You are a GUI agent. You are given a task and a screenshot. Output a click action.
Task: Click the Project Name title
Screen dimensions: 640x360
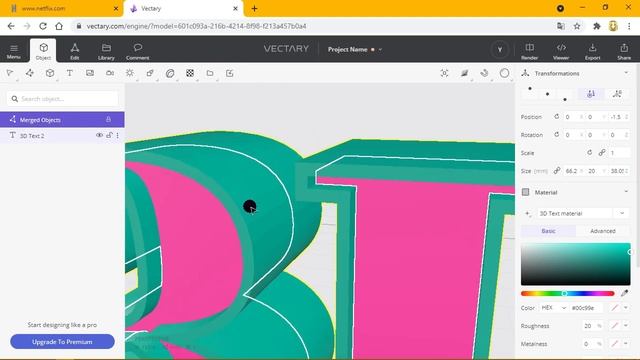348,49
